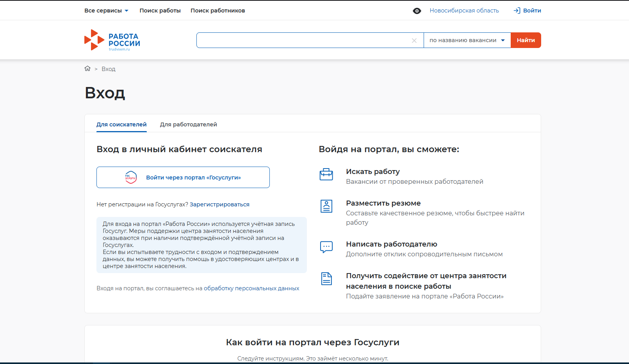Open the по названию вакансии dropdown

coord(467,40)
